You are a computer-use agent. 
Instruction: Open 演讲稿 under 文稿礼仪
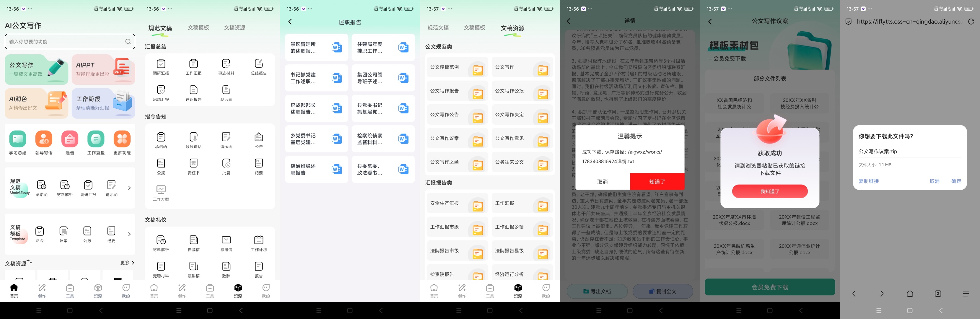194,270
